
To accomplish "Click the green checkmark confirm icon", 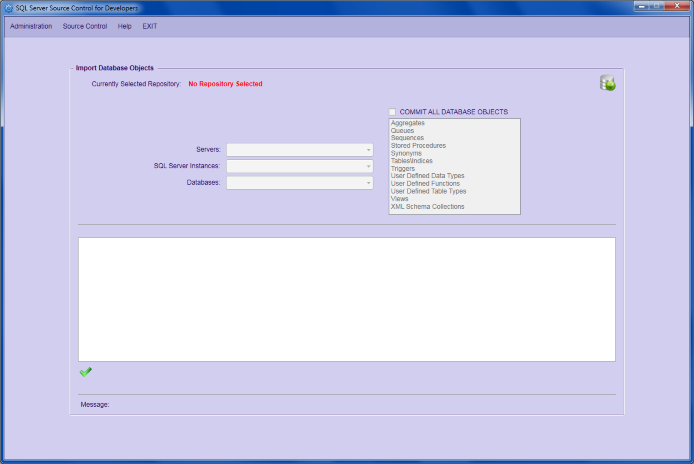I will (86, 372).
